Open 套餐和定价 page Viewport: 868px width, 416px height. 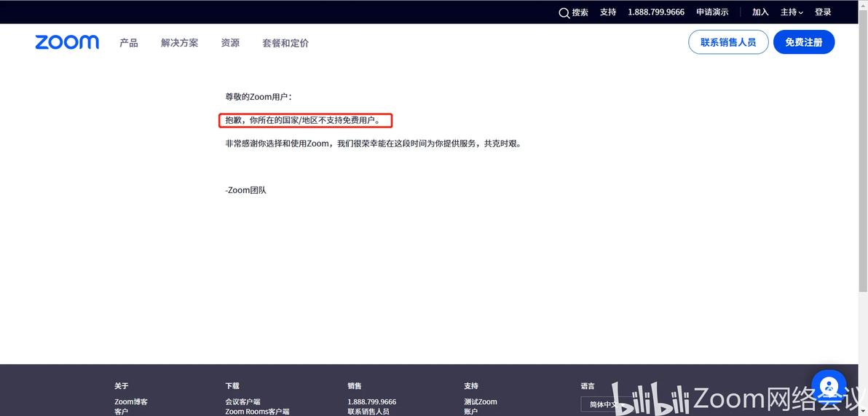[x=285, y=43]
